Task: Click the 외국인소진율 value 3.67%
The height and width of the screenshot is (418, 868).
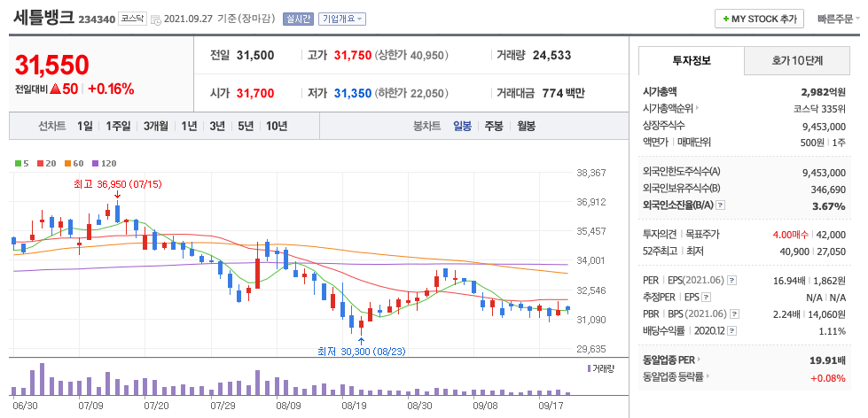Action: [x=829, y=206]
